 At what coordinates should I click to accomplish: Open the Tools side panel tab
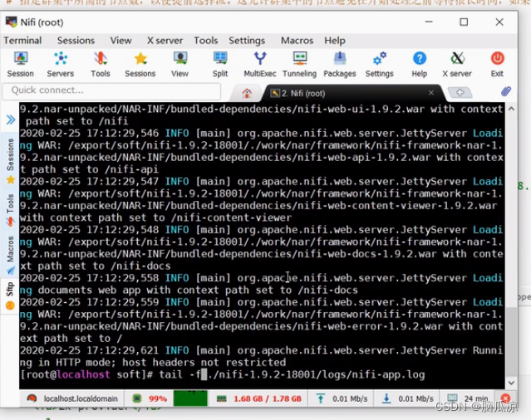tap(11, 210)
